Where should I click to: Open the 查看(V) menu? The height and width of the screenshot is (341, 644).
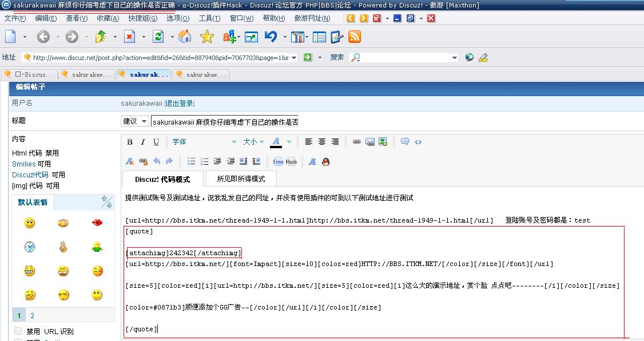77,18
